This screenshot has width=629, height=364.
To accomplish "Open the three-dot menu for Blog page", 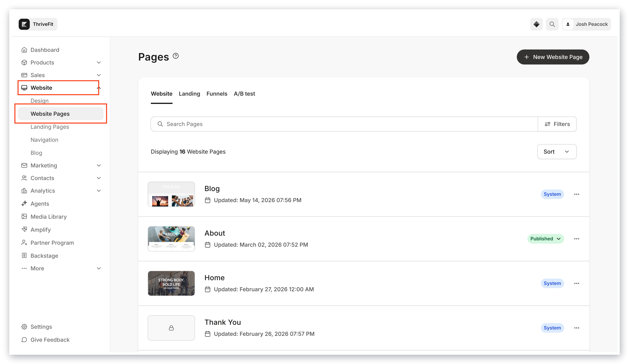I will pyautogui.click(x=577, y=194).
